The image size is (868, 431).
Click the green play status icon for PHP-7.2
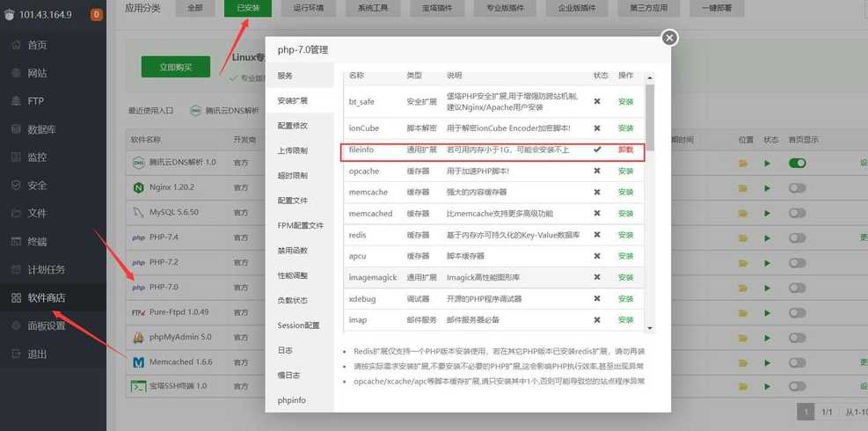767,263
